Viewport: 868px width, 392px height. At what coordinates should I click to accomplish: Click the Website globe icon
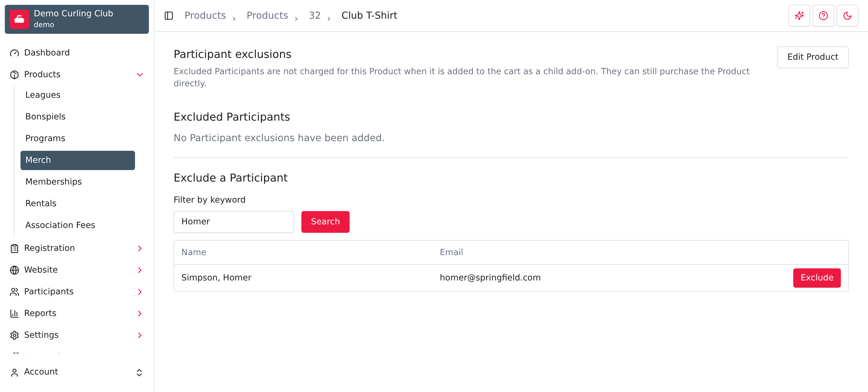click(x=14, y=270)
